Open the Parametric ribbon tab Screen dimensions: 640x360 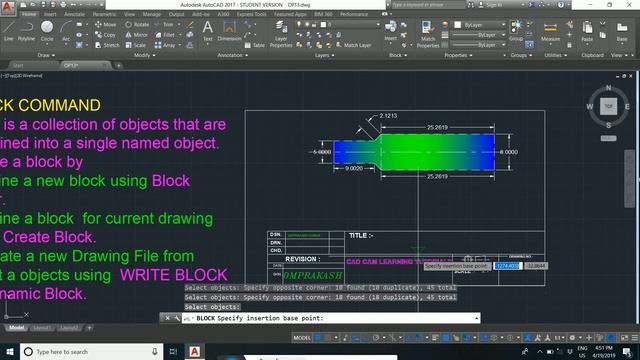[x=104, y=14]
